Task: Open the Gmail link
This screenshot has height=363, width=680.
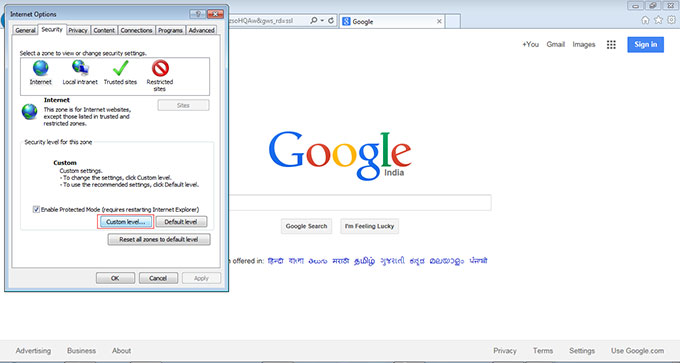Action: [x=556, y=45]
